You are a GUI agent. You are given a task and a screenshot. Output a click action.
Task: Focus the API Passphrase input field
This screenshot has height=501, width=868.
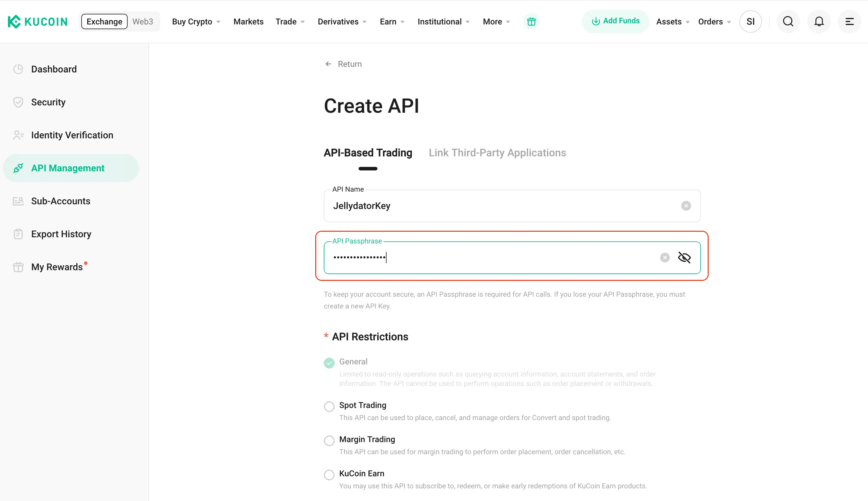click(x=512, y=258)
